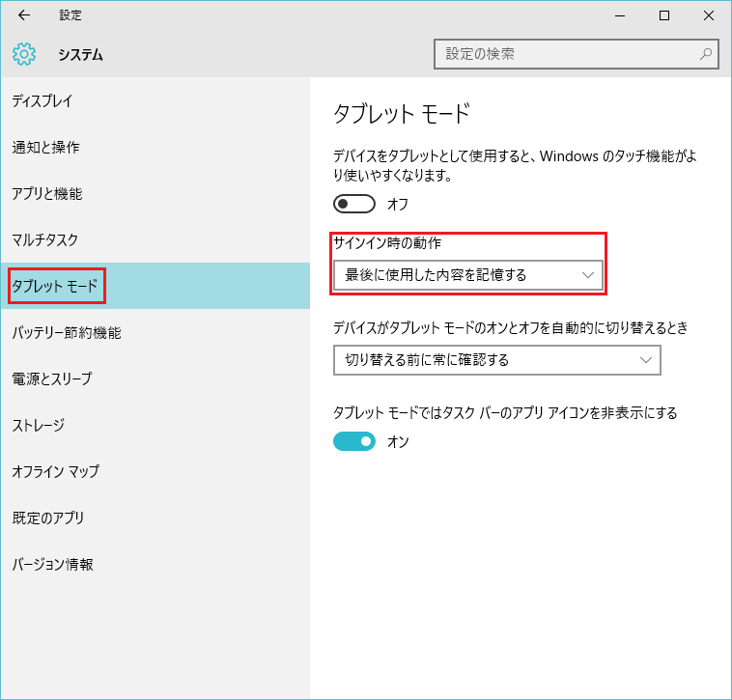Image resolution: width=732 pixels, height=700 pixels.
Task: Click the System gear icon
Action: coord(24,54)
